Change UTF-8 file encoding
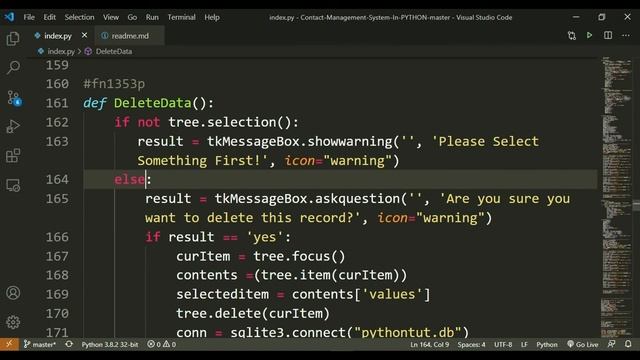Viewport: 640px width, 360px height. click(503, 344)
